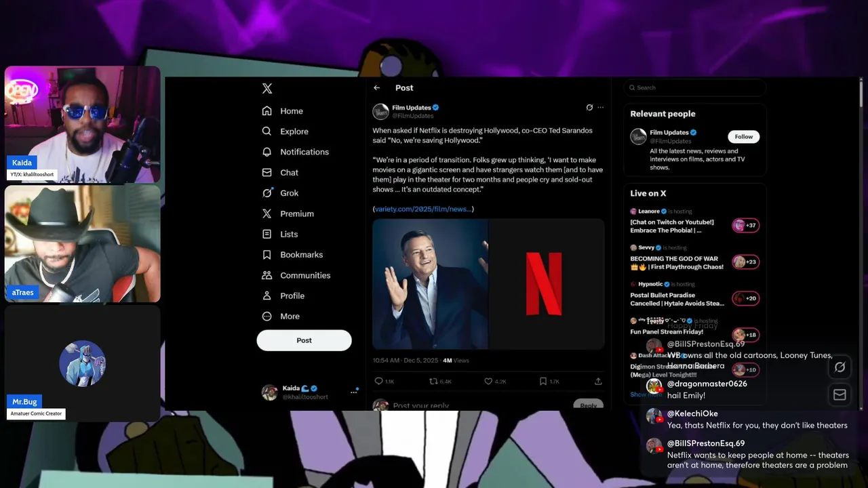868x488 pixels.
Task: Click the Grok icon on the post header
Action: point(589,107)
